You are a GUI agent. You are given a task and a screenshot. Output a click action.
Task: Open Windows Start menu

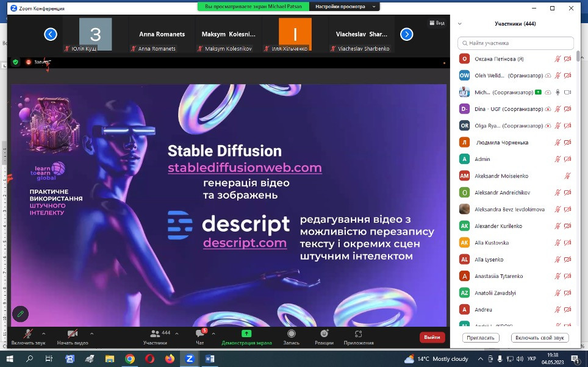[9, 358]
